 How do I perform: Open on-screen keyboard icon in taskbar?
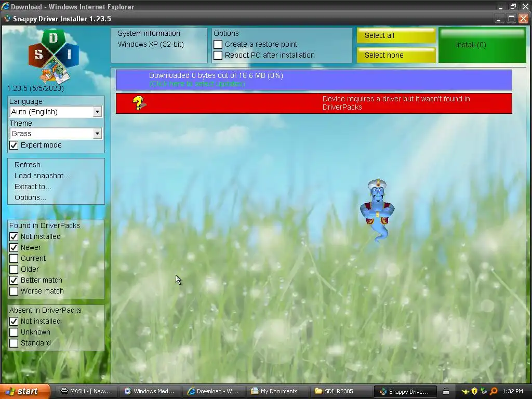pos(446,392)
